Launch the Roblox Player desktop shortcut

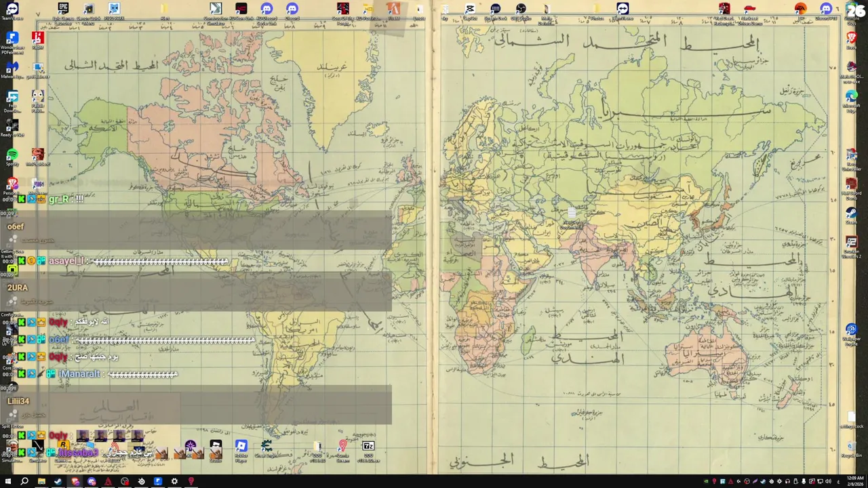click(241, 446)
